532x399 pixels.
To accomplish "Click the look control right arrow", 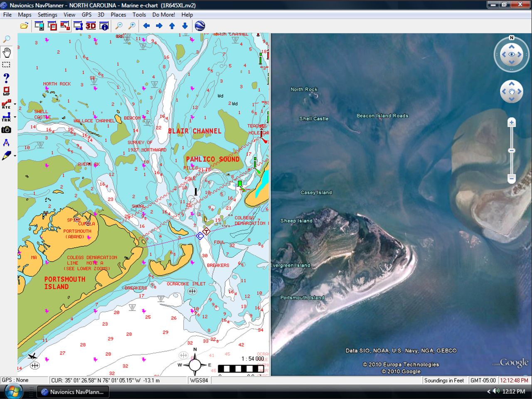I will [x=520, y=54].
